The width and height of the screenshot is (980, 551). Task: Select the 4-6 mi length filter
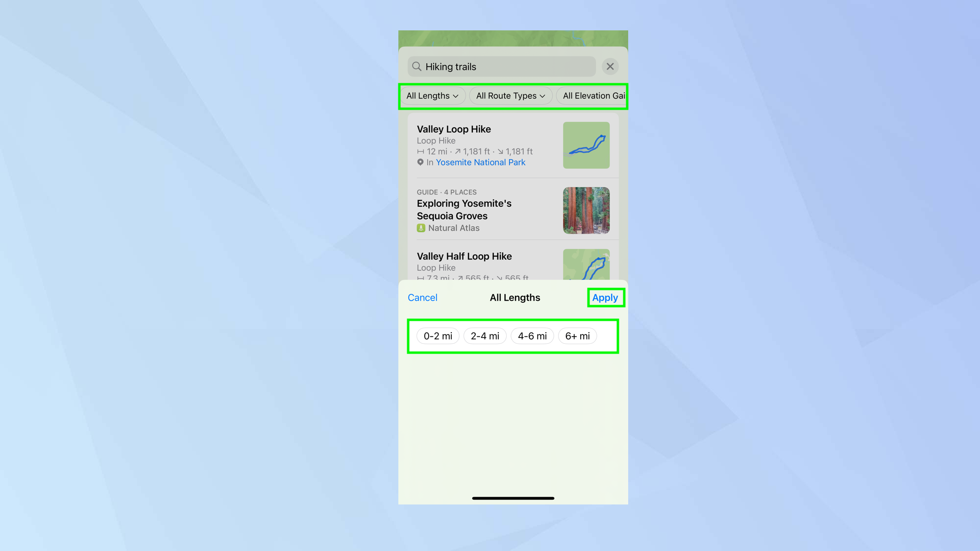[x=533, y=335]
